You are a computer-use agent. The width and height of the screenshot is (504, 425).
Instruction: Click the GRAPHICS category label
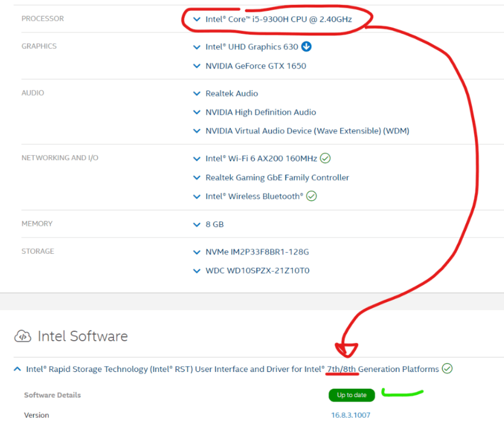(39, 46)
